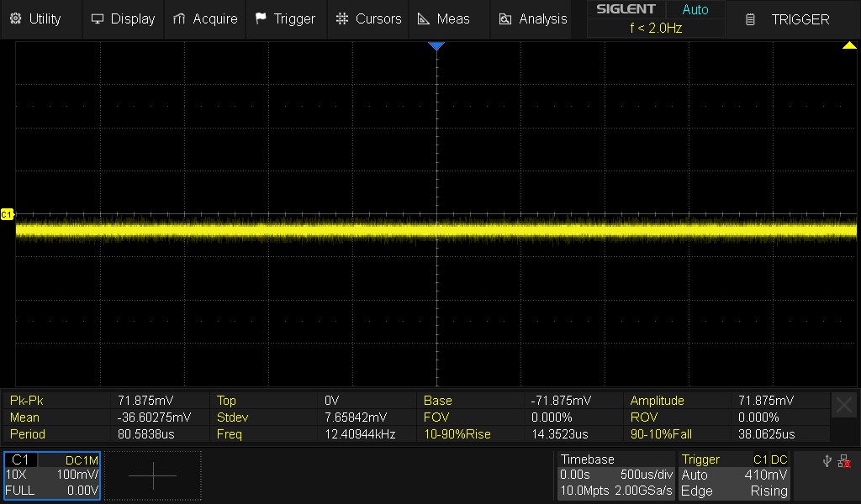Close the measurement panel with X
This screenshot has height=504, width=861.
[844, 405]
